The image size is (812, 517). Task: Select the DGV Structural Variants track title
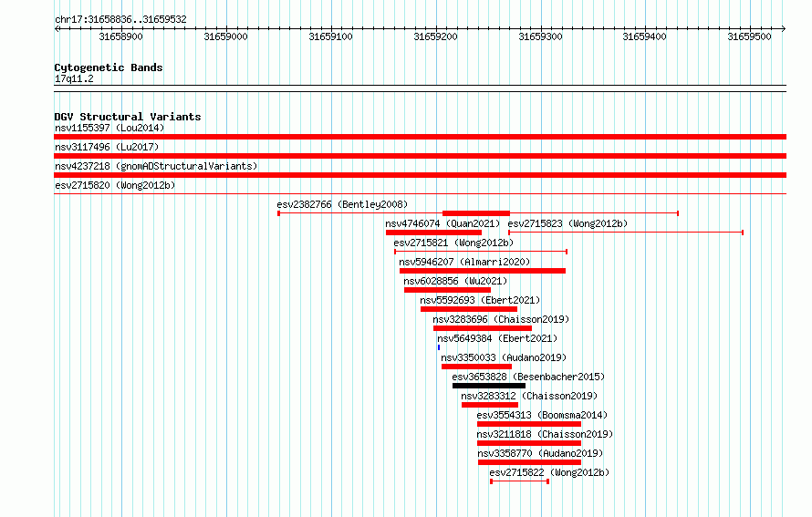click(x=128, y=117)
